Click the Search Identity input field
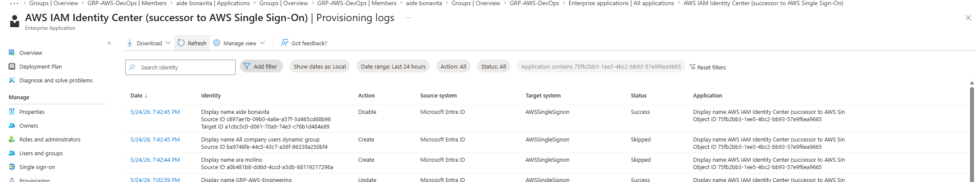Screen dimensions: 980x182 (x=180, y=67)
